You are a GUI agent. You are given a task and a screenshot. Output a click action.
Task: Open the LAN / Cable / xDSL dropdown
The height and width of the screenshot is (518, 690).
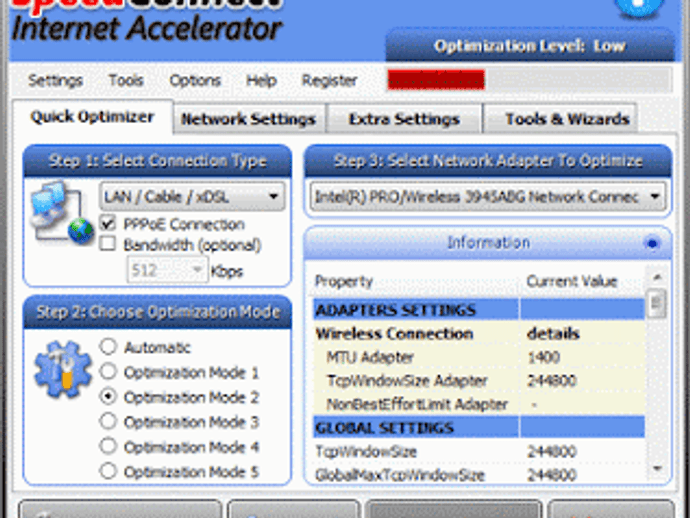pos(192,196)
